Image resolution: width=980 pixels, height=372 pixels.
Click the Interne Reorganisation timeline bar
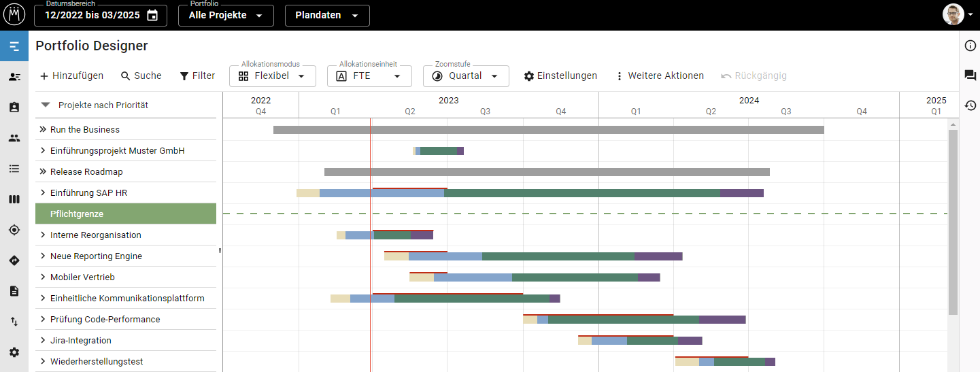point(385,235)
